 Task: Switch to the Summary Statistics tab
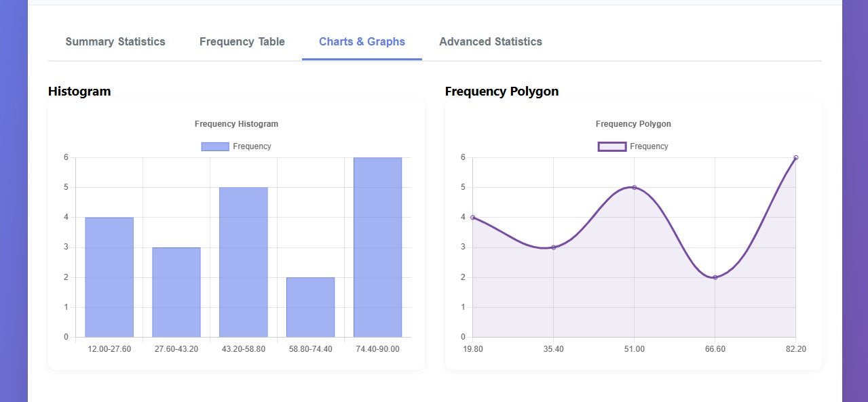(x=115, y=41)
